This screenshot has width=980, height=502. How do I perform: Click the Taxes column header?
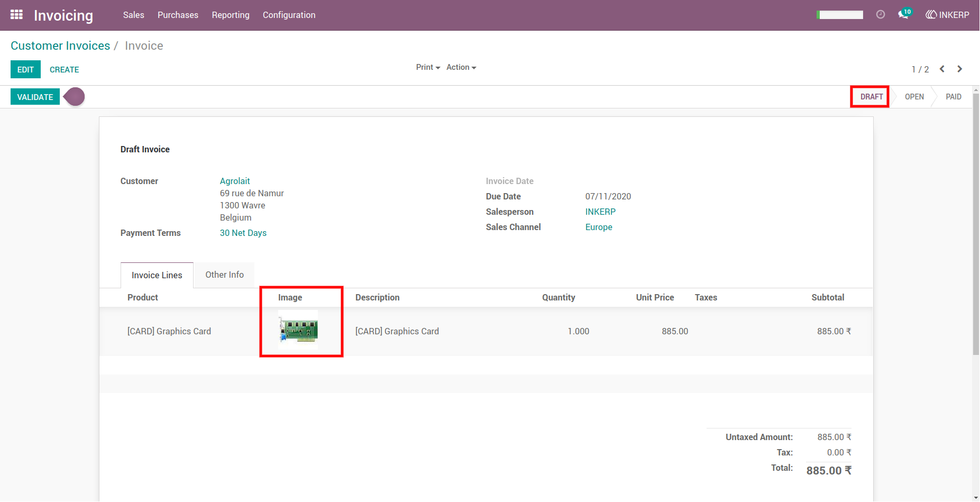(x=706, y=297)
